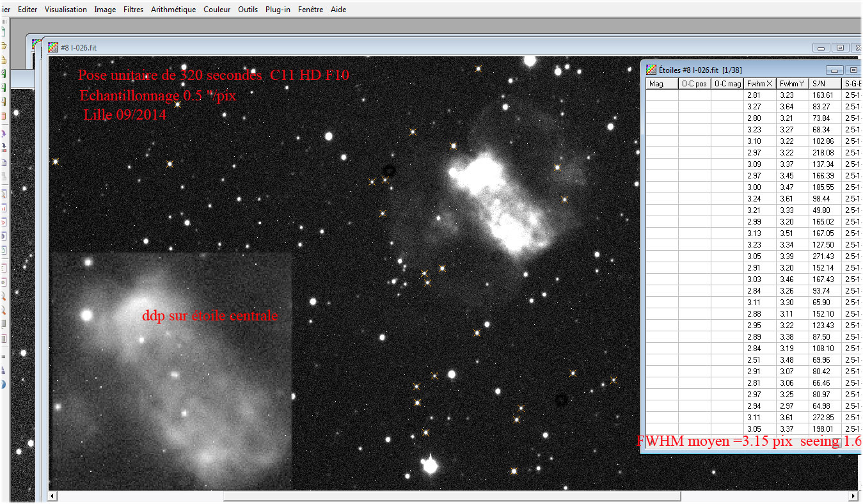Open the Aide menu

[338, 10]
